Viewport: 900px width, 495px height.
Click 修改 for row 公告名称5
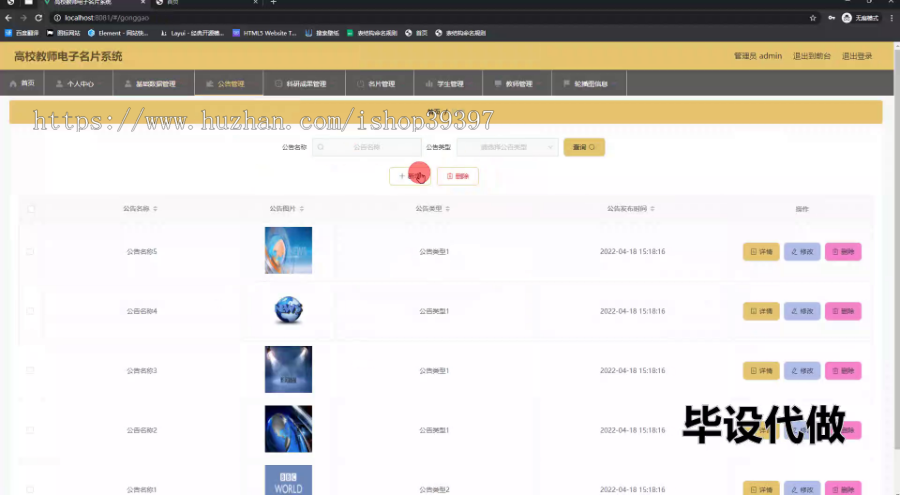[x=802, y=252]
